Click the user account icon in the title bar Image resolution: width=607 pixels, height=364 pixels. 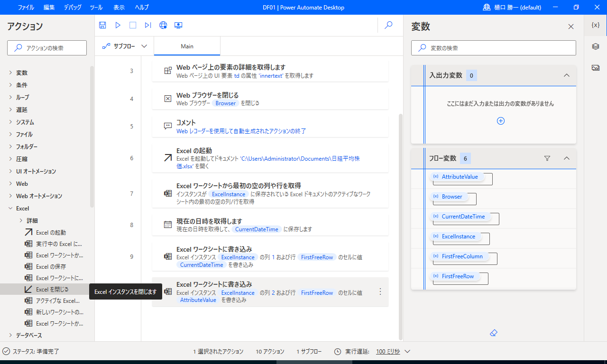pyautogui.click(x=487, y=8)
